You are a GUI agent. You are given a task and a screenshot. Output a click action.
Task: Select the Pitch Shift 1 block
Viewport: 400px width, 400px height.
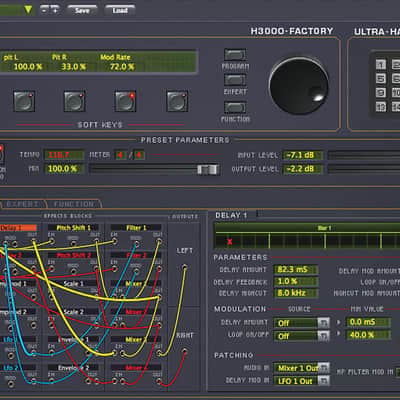73,228
